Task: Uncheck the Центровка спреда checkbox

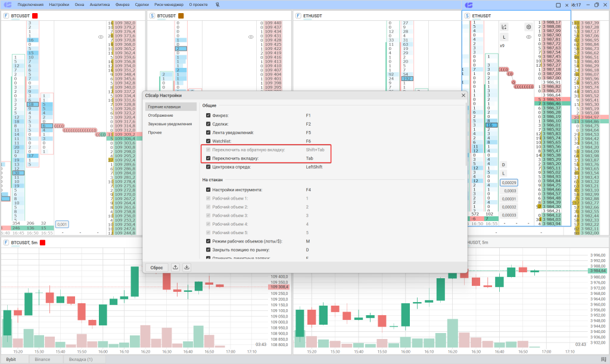Action: (208, 167)
